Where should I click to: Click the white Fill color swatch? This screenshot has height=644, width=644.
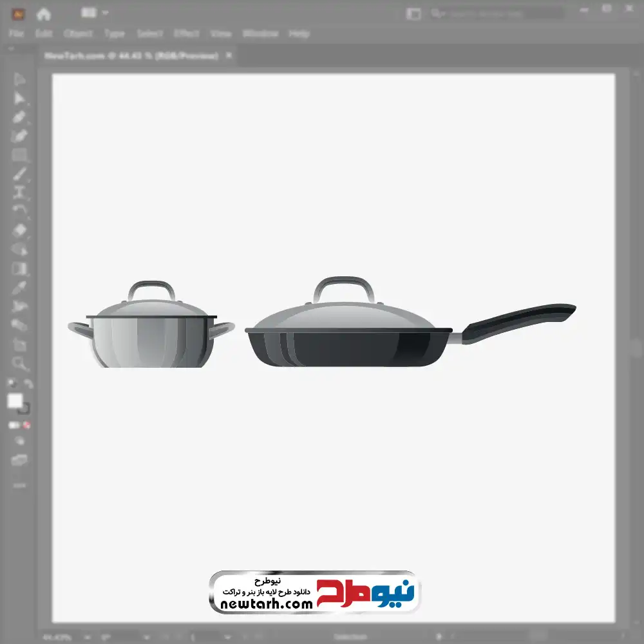pos(15,401)
